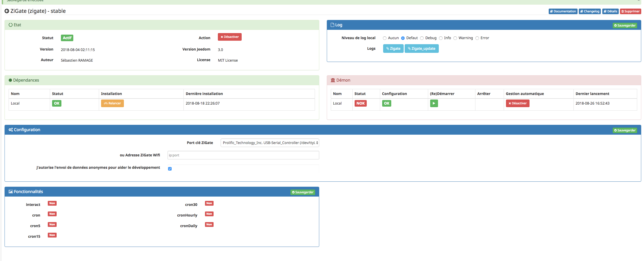644x261 pixels.
Task: Click the Adresse ZiGate Wifi ip:port field
Action: tap(243, 155)
